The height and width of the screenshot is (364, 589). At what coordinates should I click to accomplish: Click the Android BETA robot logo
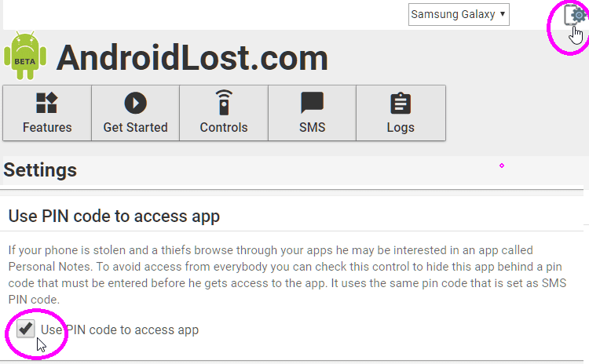coord(25,56)
